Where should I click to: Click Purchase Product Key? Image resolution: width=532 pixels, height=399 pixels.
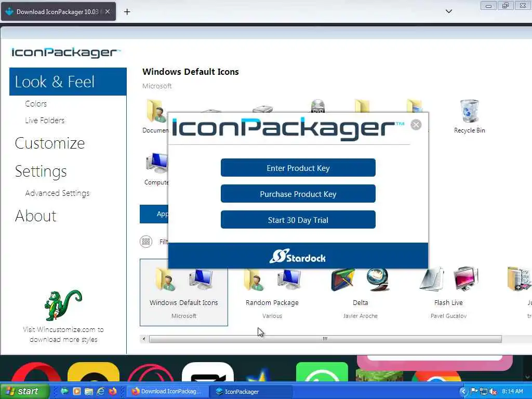pyautogui.click(x=298, y=194)
